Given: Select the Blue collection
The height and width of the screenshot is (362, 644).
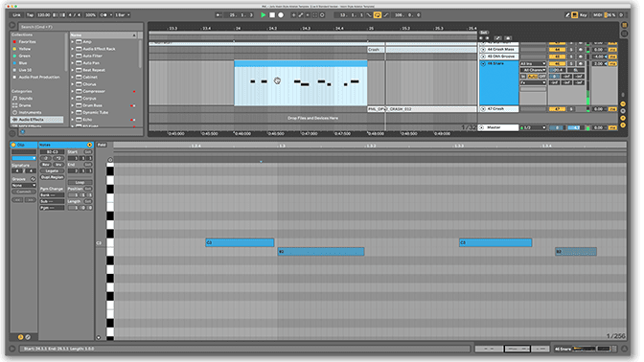Looking at the screenshot, I should point(23,63).
